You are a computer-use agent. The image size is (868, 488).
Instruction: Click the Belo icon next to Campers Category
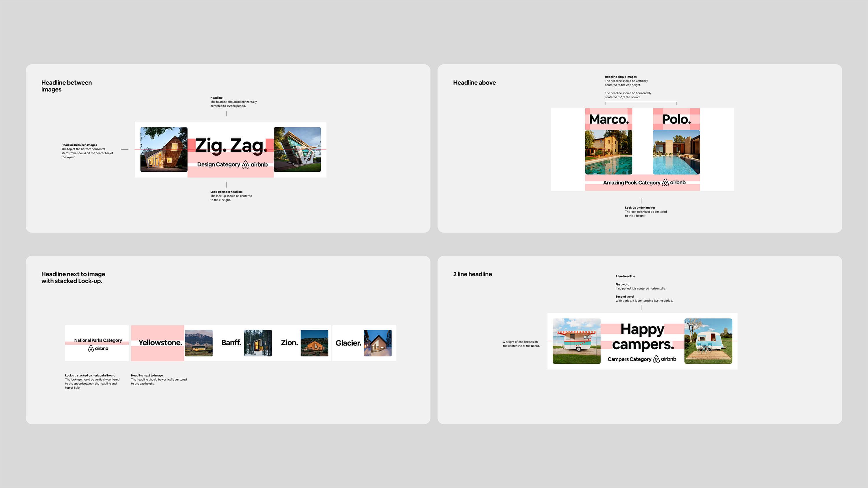pyautogui.click(x=656, y=359)
